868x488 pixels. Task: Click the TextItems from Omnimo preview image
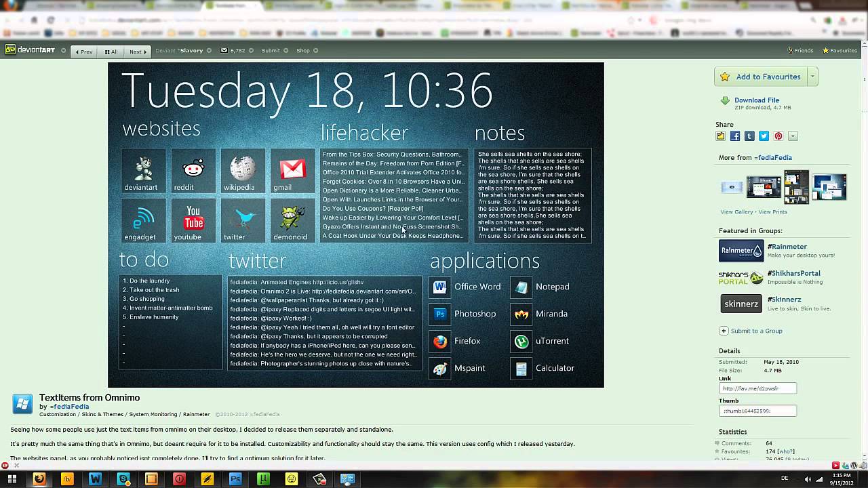(356, 225)
